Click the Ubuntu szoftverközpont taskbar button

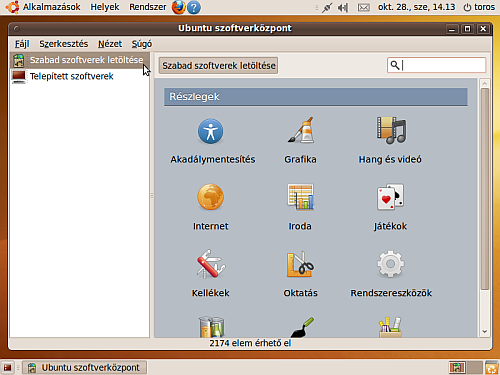coord(85,368)
